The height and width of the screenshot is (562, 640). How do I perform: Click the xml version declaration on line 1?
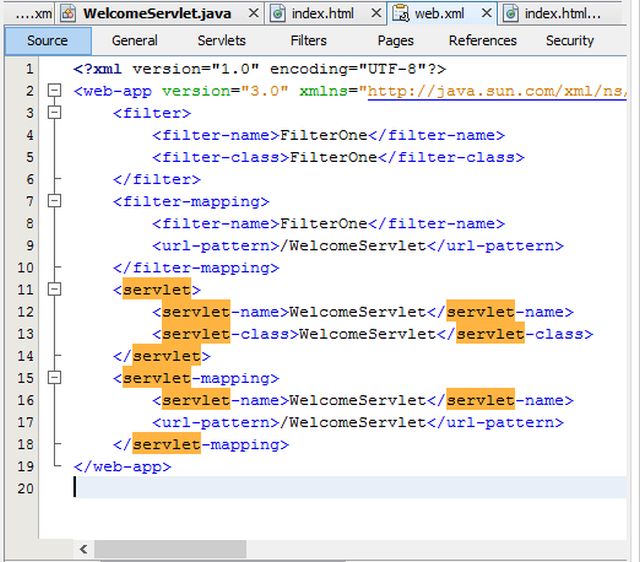260,69
